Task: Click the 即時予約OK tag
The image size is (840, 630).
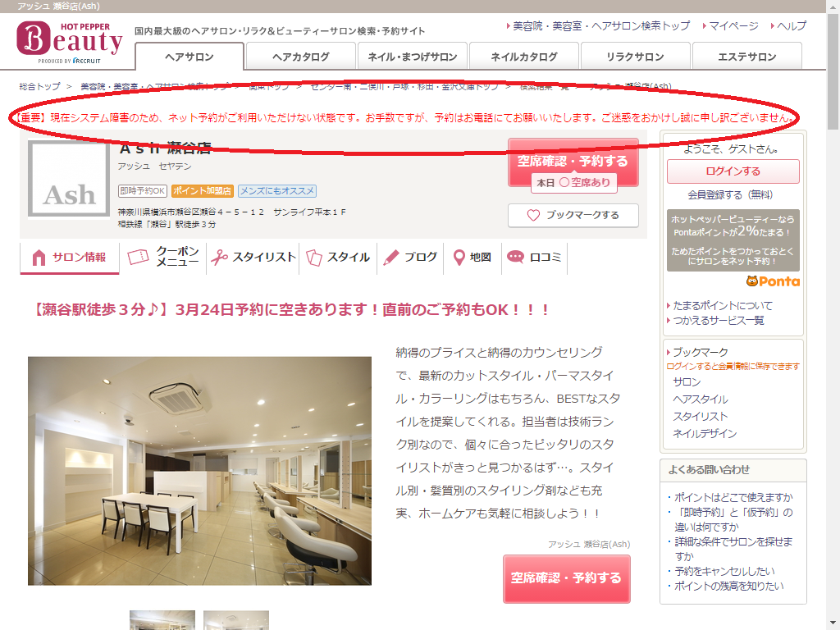Action: click(x=143, y=191)
